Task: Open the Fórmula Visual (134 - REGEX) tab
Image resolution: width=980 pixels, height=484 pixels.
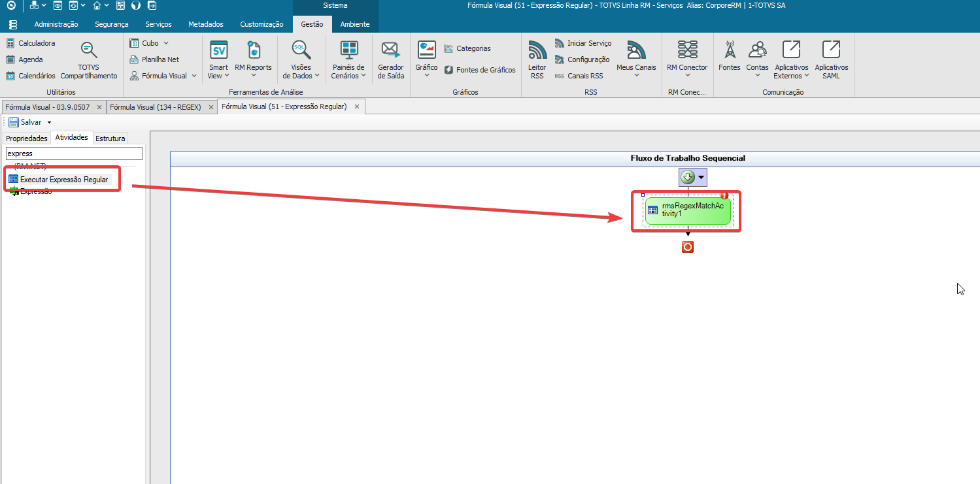Action: (156, 106)
